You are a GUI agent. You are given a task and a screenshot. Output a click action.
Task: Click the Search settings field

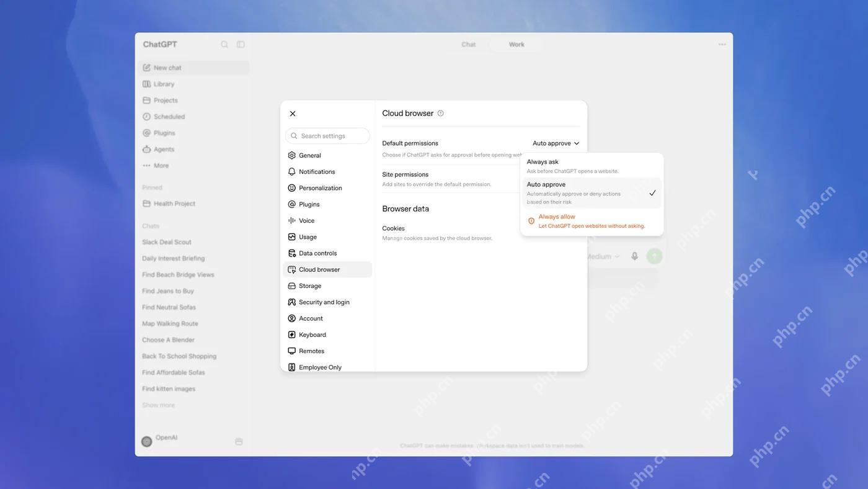click(327, 136)
